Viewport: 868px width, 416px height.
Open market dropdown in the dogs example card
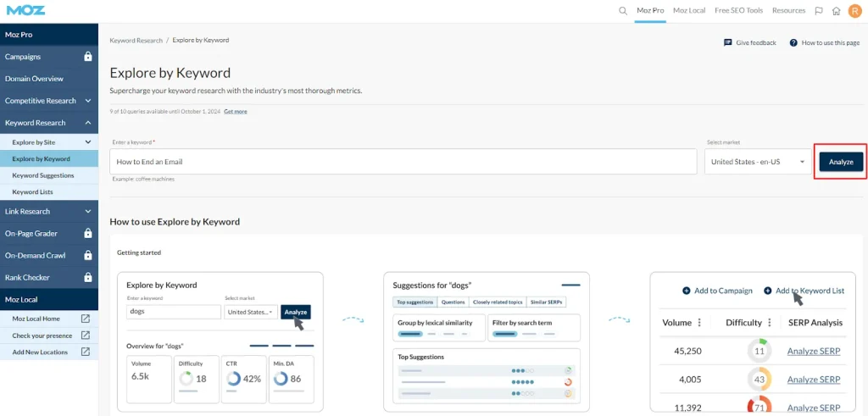251,312
